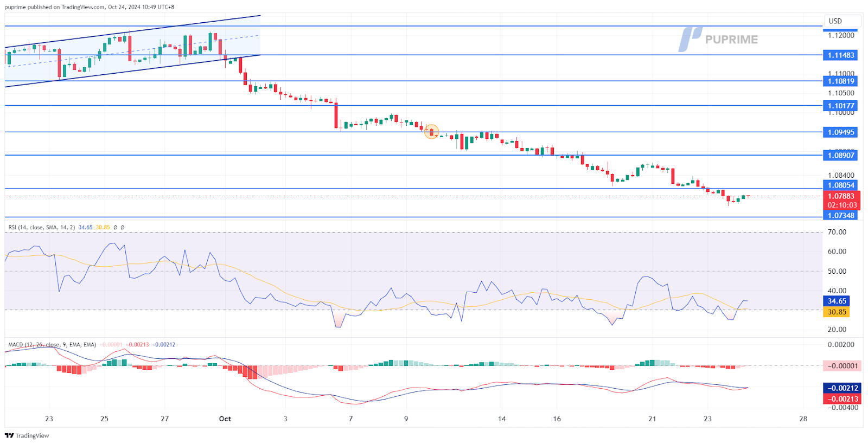Click the orange circle marker on the chart
Viewport: 868px width, 444px height.
pos(431,131)
